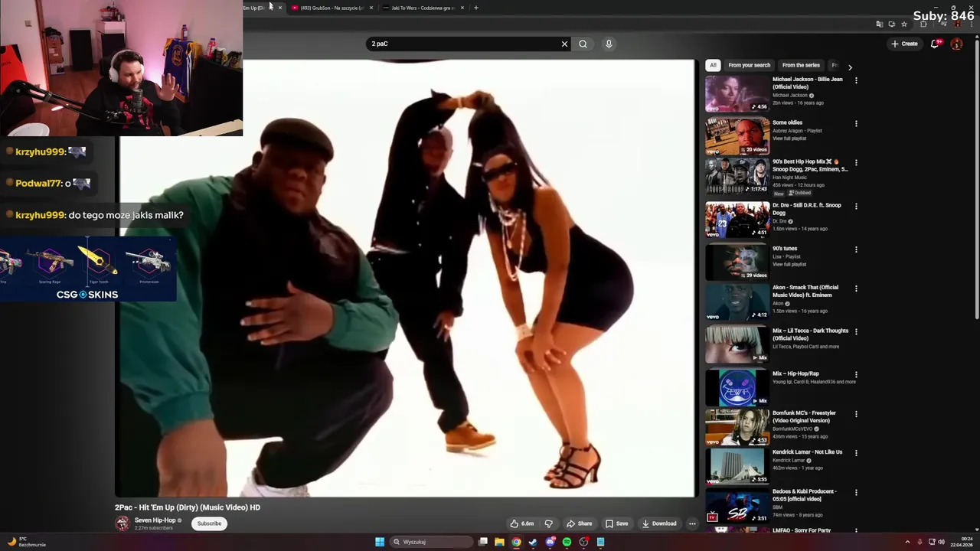
Task: Select 'From the series' filter chip
Action: (801, 65)
